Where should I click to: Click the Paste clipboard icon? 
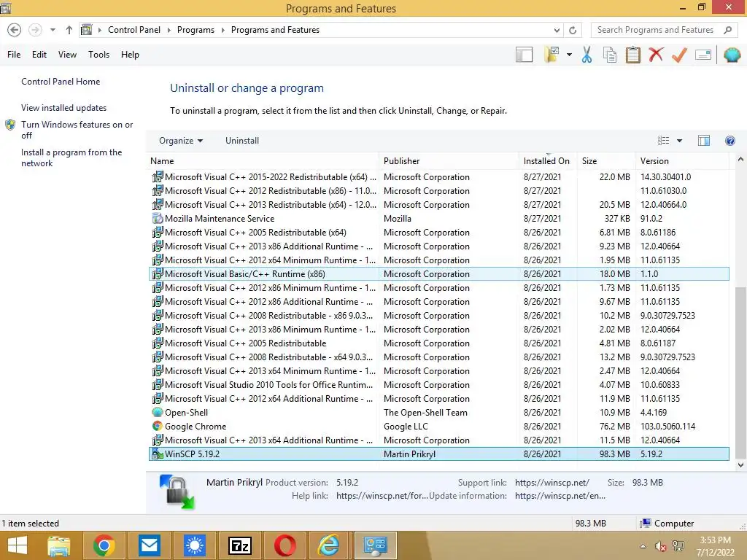[632, 55]
